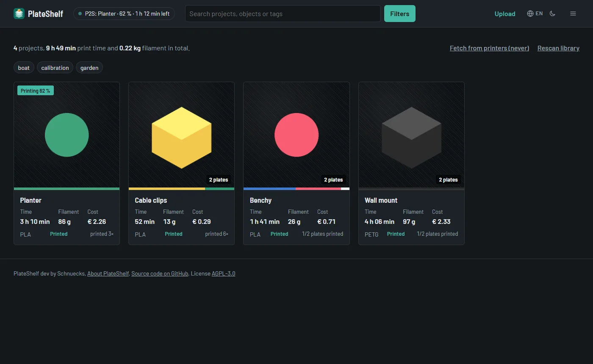Click the blue filament segment on Benchy
593x364 pixels.
(x=269, y=189)
